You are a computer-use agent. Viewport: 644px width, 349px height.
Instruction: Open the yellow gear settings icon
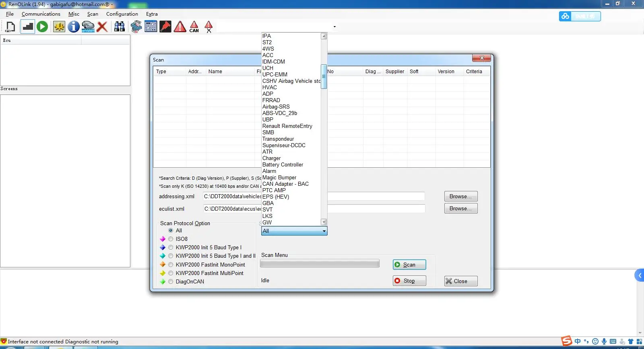[59, 27]
